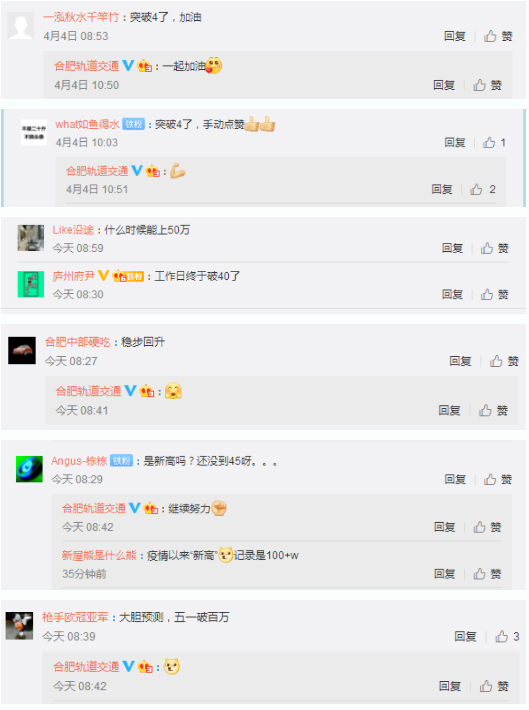Like the flexed-arm emoji reply at 10:51
This screenshot has width=529, height=710.
coord(483,189)
